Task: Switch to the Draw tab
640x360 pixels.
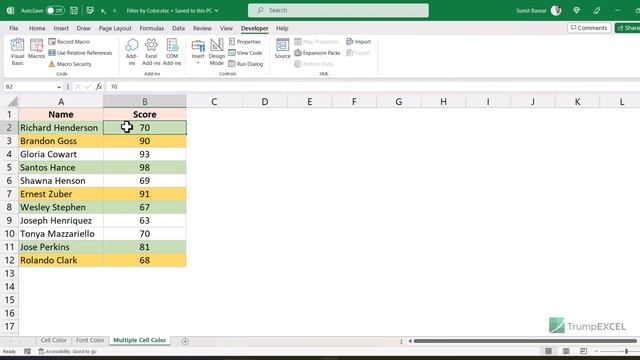Action: [x=84, y=28]
